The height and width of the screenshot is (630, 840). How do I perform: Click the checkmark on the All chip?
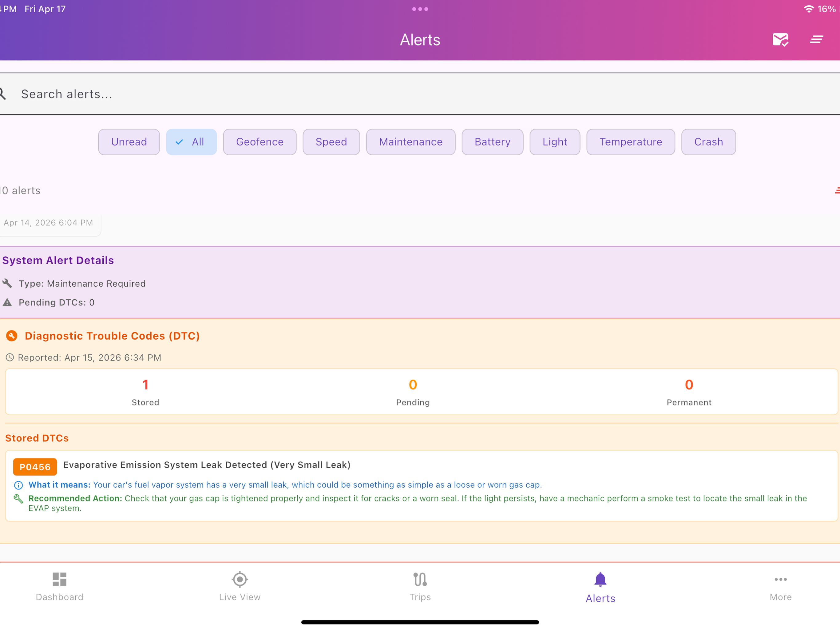tap(179, 142)
